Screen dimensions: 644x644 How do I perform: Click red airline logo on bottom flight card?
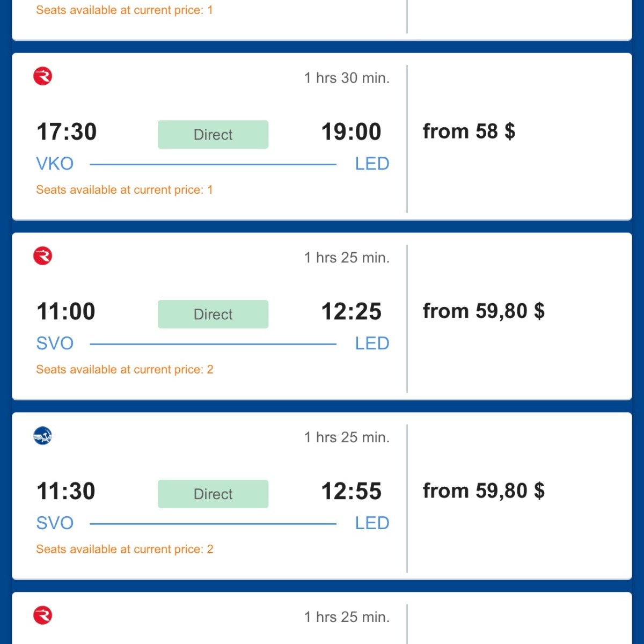pos(43,616)
